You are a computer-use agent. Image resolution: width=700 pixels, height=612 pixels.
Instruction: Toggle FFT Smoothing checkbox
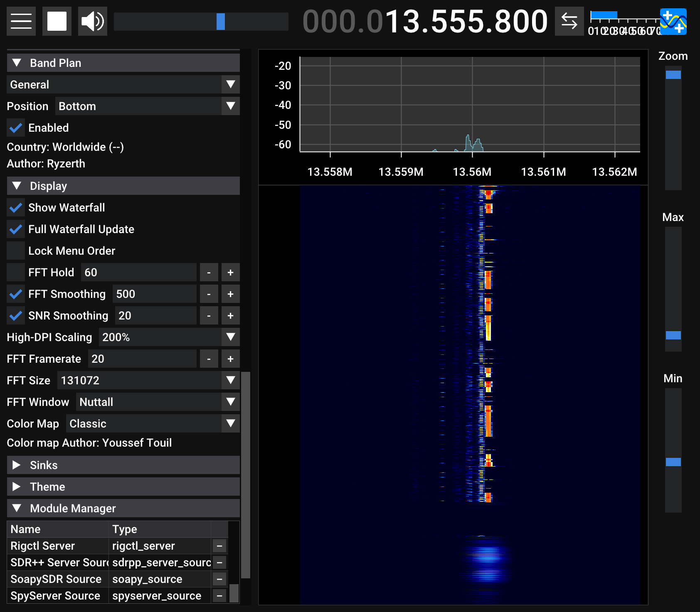(x=16, y=294)
